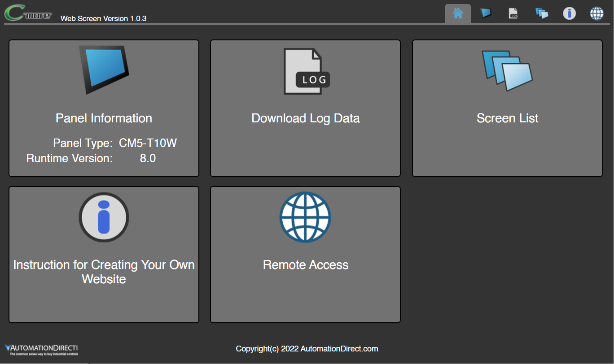
Task: Click the stacked screens icon in the Screen List tile
Action: click(x=507, y=70)
